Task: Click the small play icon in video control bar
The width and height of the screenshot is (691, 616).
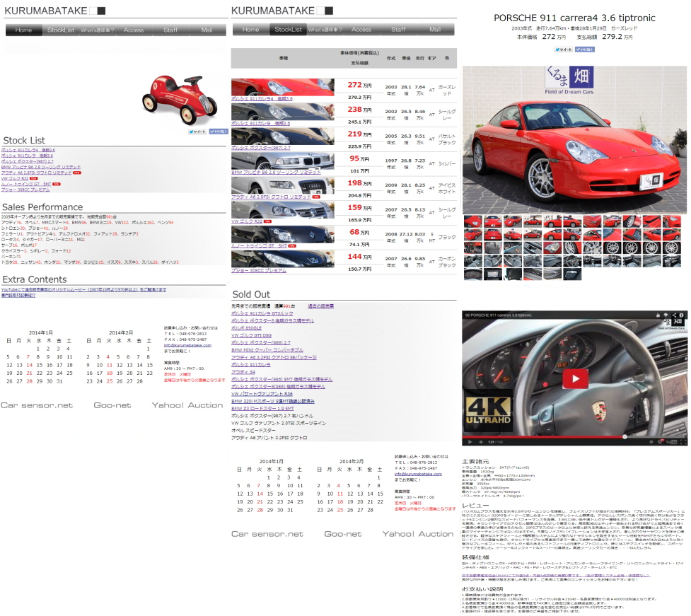Action: [470, 441]
